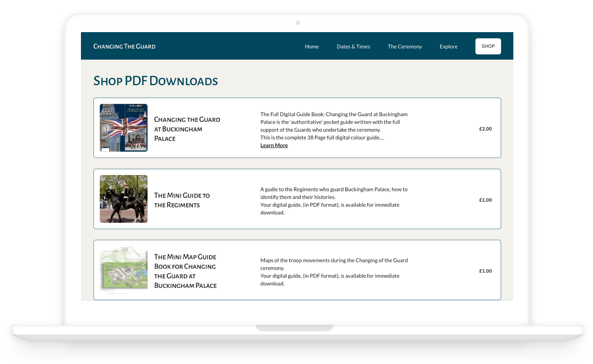Go to Dates & Times page
Viewport: 593px width, 364px height.
click(x=353, y=47)
